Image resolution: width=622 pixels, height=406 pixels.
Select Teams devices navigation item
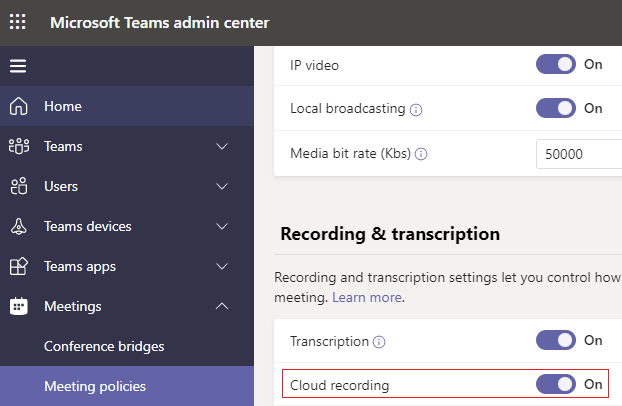click(127, 227)
